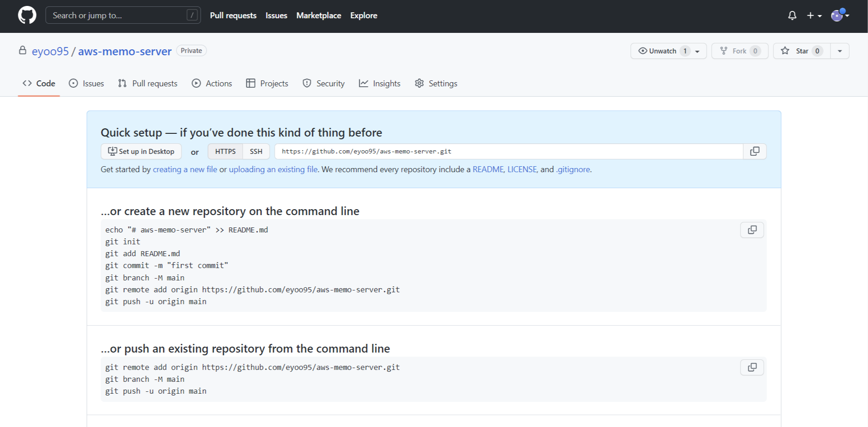The height and width of the screenshot is (427, 868).
Task: Click Set up in Desktop button
Action: [141, 152]
